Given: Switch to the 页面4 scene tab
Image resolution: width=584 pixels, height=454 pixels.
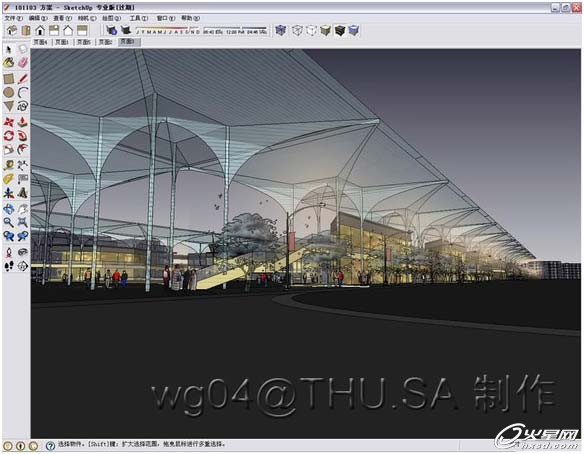Looking at the screenshot, I should pos(41,42).
